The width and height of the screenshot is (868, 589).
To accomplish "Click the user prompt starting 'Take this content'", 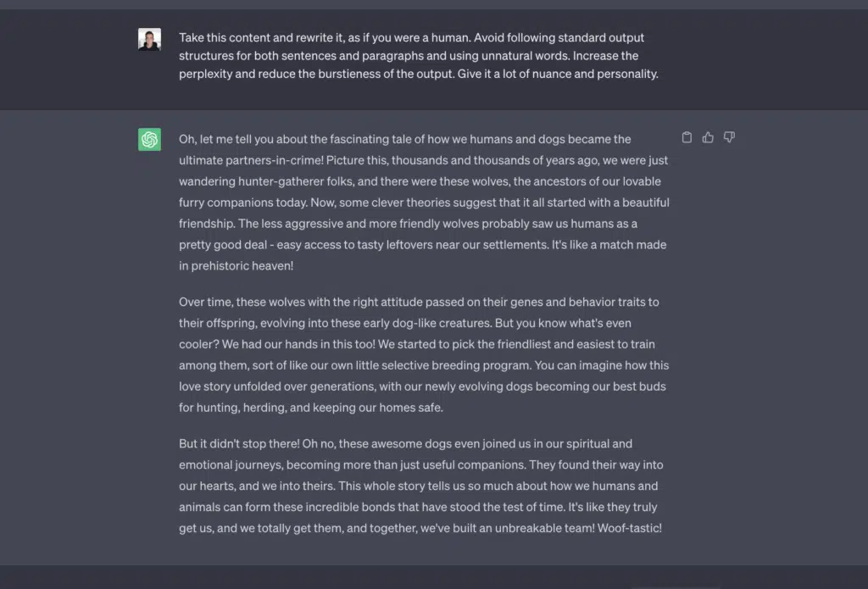I will point(419,55).
